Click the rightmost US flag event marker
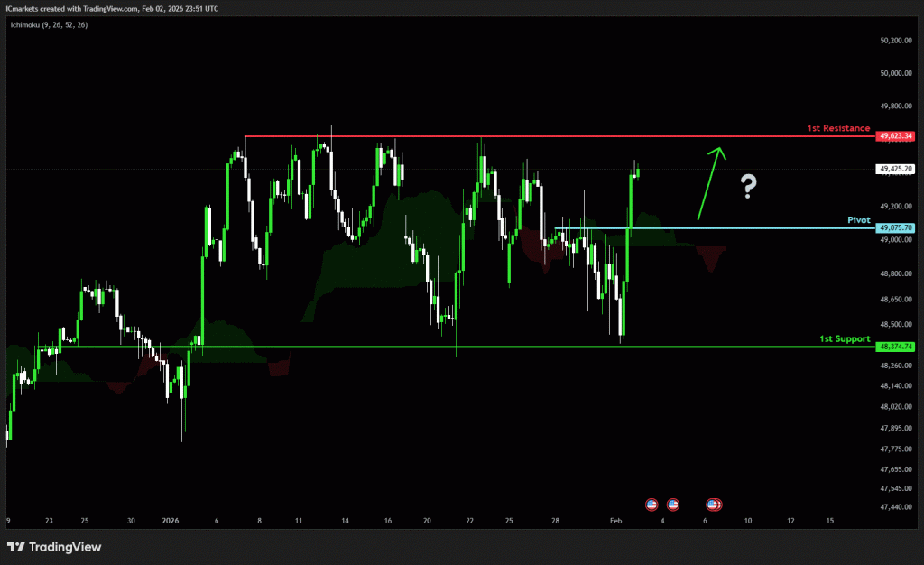 tap(715, 504)
